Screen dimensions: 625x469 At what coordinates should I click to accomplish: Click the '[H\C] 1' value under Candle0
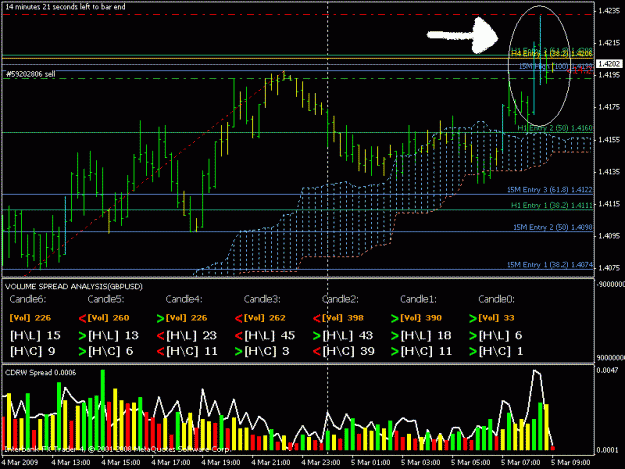tap(501, 351)
